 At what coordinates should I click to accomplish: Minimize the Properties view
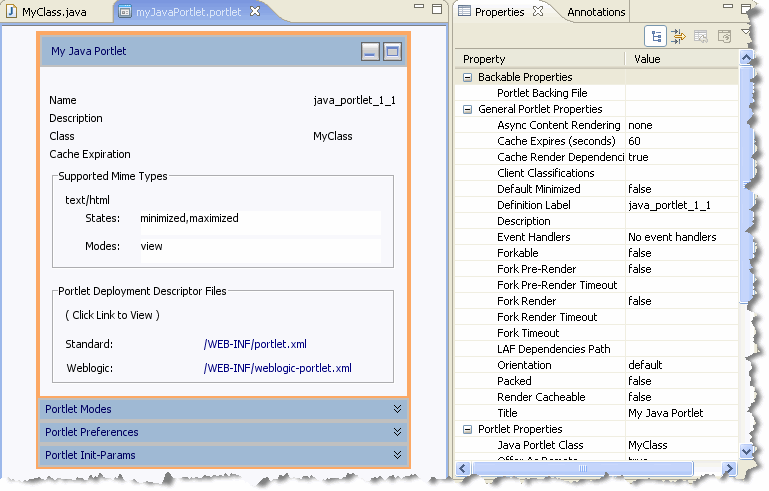(x=728, y=7)
